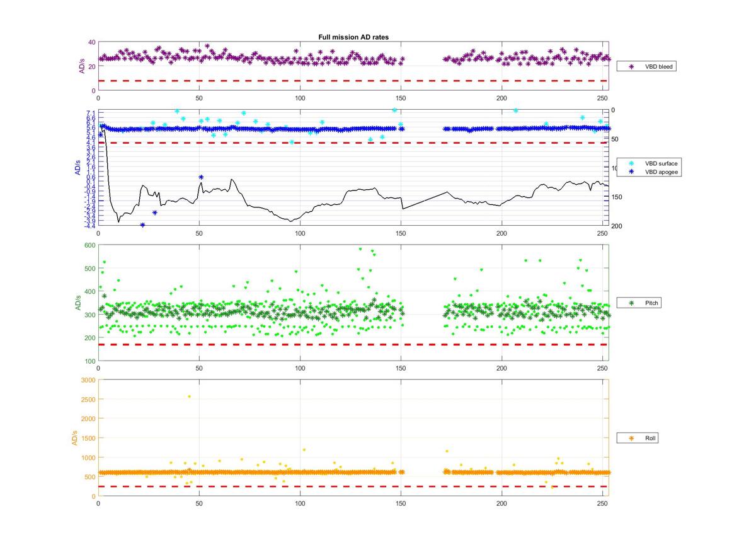Viewport: 756px width, 558px height.
Task: Click the red dashed threshold line in Roll plot
Action: [353, 486]
